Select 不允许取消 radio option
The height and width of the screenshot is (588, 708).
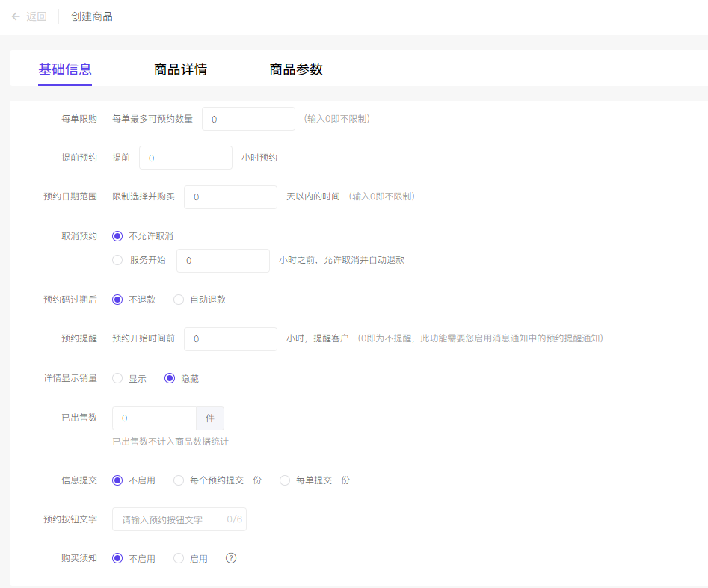[117, 236]
